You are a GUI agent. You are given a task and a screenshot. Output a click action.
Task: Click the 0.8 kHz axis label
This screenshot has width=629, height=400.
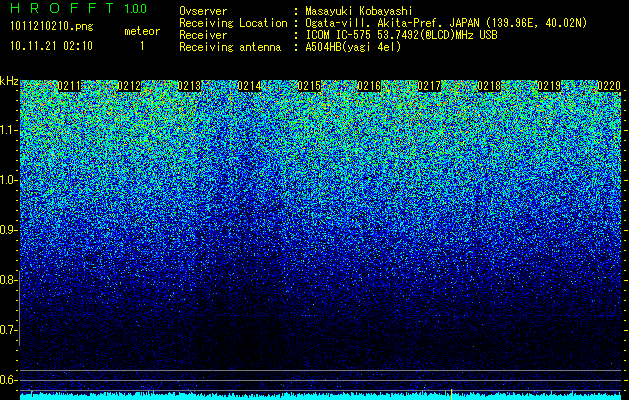click(x=7, y=280)
